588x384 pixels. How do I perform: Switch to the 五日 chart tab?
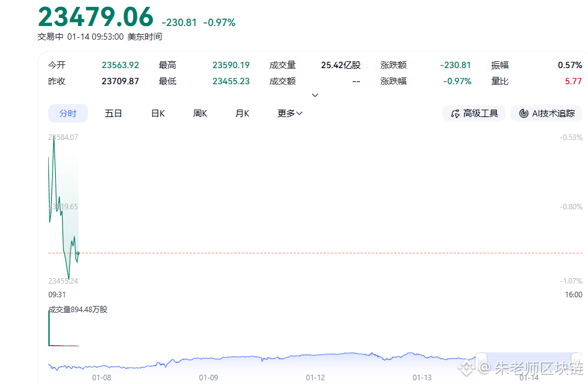pos(113,113)
